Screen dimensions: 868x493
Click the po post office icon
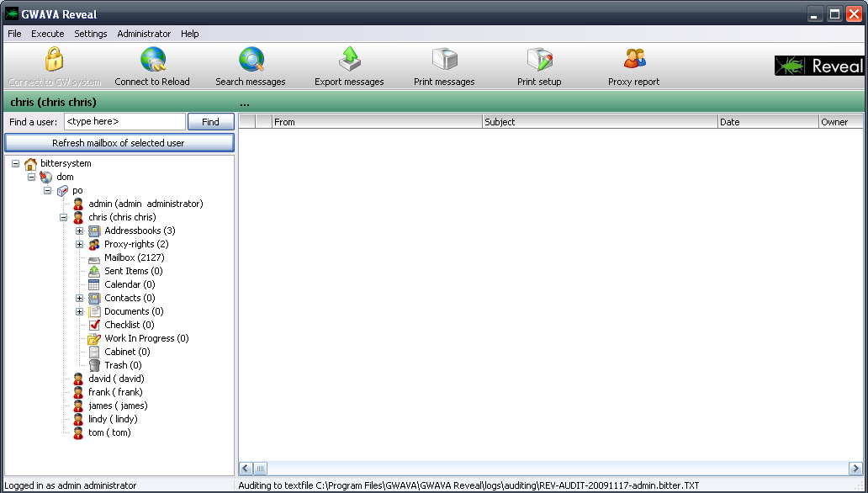62,190
